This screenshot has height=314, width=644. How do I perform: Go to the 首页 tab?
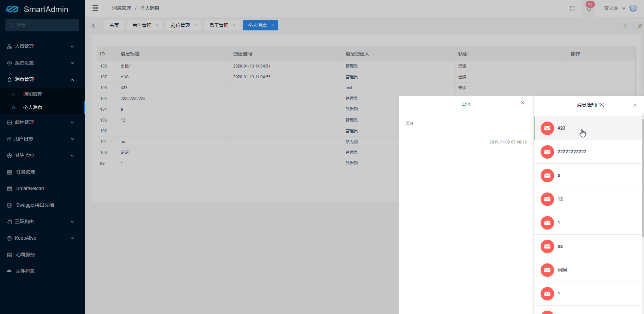pyautogui.click(x=114, y=25)
